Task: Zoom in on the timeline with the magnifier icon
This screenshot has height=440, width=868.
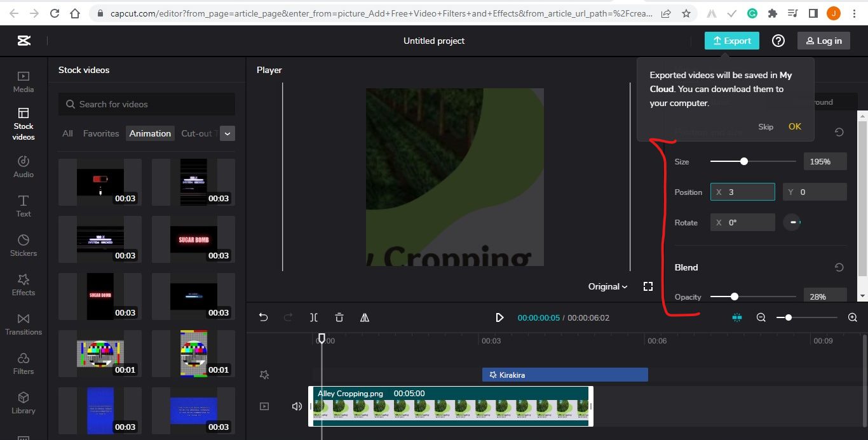Action: tap(853, 317)
